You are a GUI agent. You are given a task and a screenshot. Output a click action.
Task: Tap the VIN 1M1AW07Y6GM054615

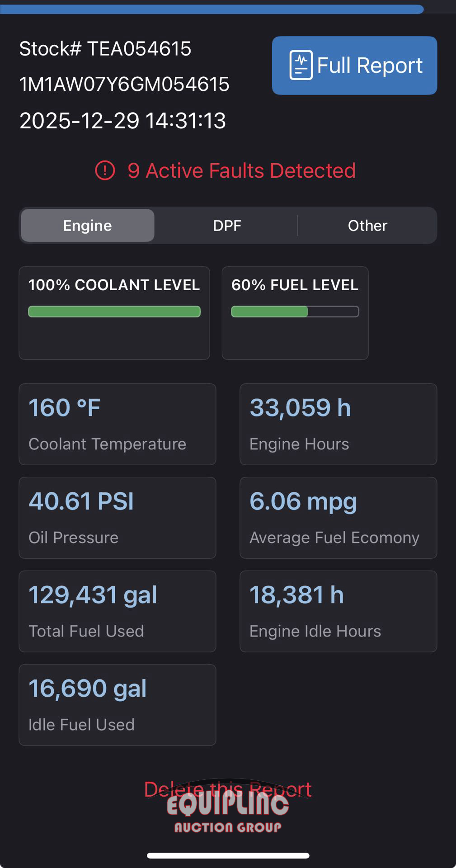[x=124, y=85]
